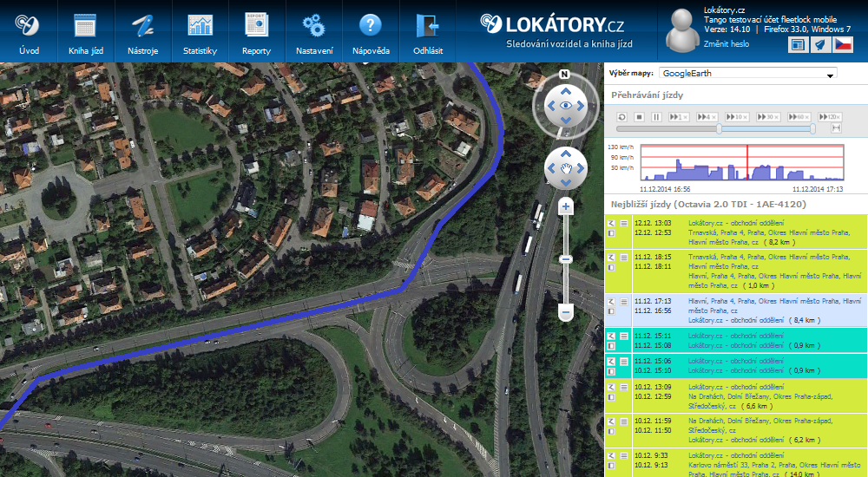This screenshot has width=868, height=477.
Task: Click the speed graph at the red marker
Action: (x=747, y=163)
